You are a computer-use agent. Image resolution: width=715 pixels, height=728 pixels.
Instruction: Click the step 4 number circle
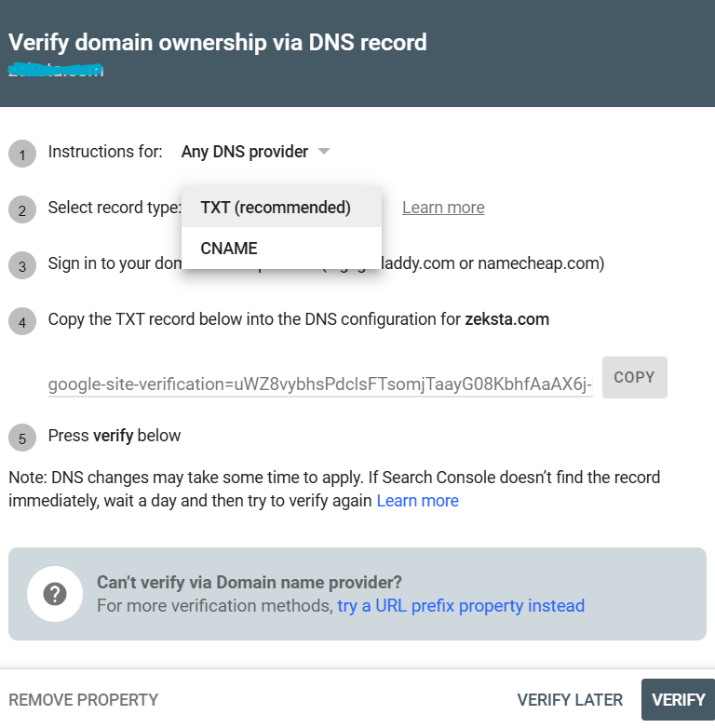coord(22,321)
